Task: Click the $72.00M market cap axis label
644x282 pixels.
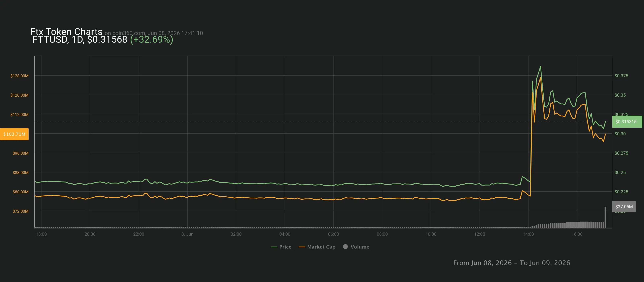Action: click(21, 211)
